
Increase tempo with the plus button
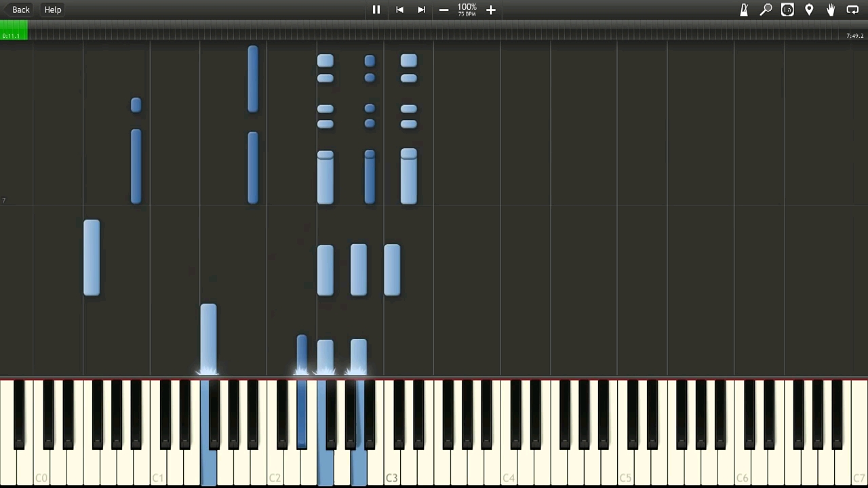[x=491, y=9]
